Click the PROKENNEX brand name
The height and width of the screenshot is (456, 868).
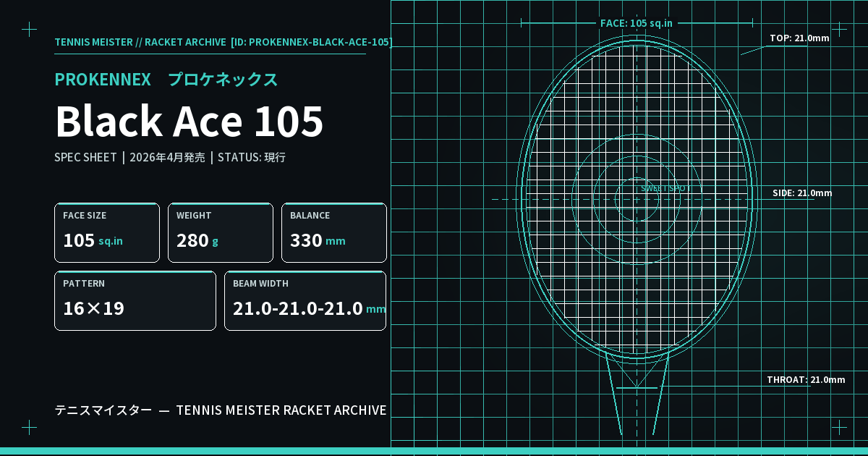(x=103, y=80)
